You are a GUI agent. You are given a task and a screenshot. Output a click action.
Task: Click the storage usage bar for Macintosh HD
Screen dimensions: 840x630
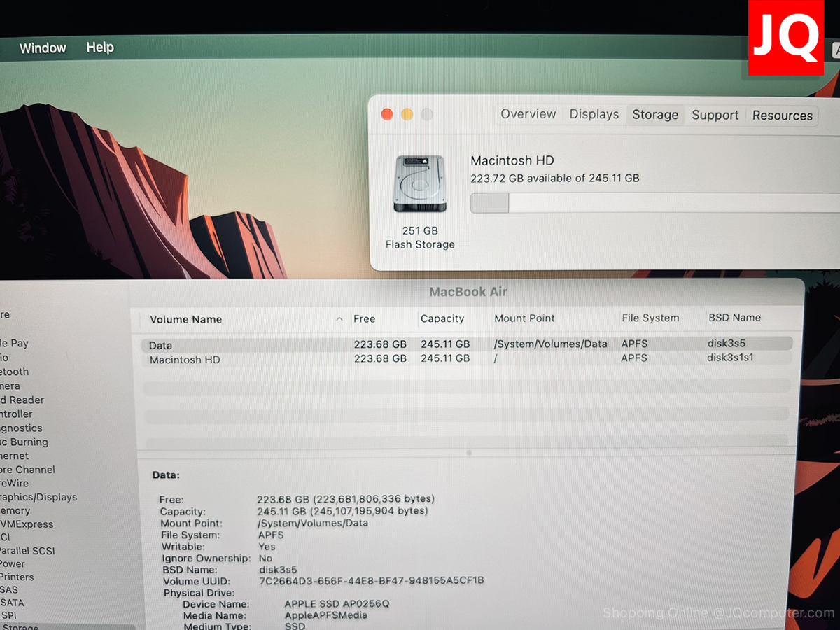(x=654, y=203)
